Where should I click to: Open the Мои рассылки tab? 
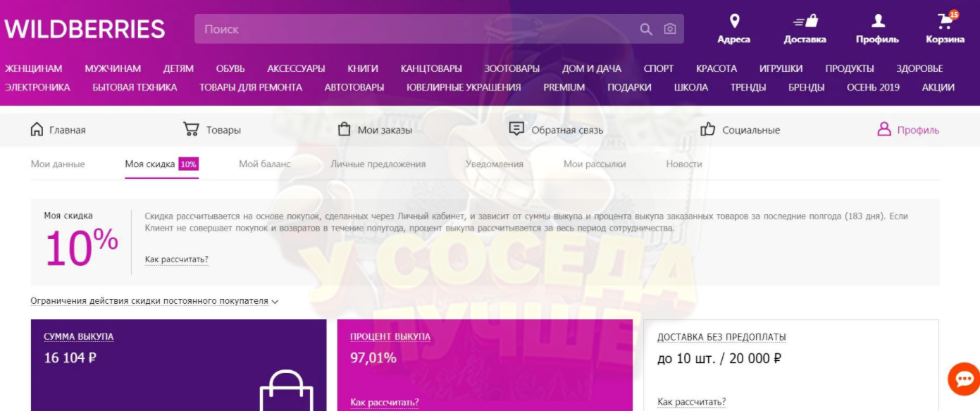pyautogui.click(x=595, y=164)
